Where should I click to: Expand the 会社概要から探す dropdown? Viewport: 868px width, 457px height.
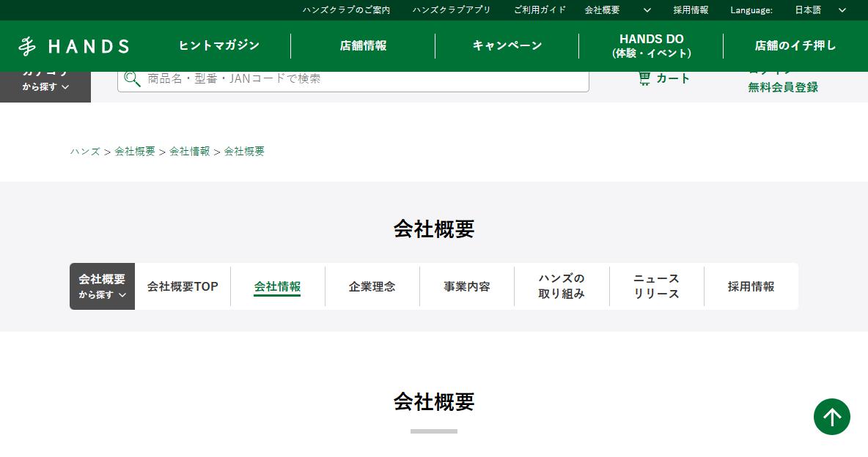tap(103, 286)
